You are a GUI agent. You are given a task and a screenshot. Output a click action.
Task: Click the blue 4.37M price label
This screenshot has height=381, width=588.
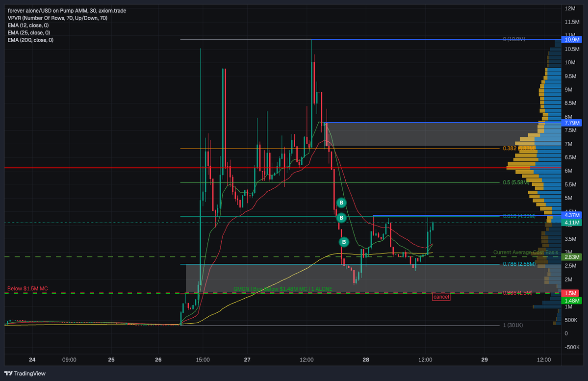pyautogui.click(x=571, y=215)
